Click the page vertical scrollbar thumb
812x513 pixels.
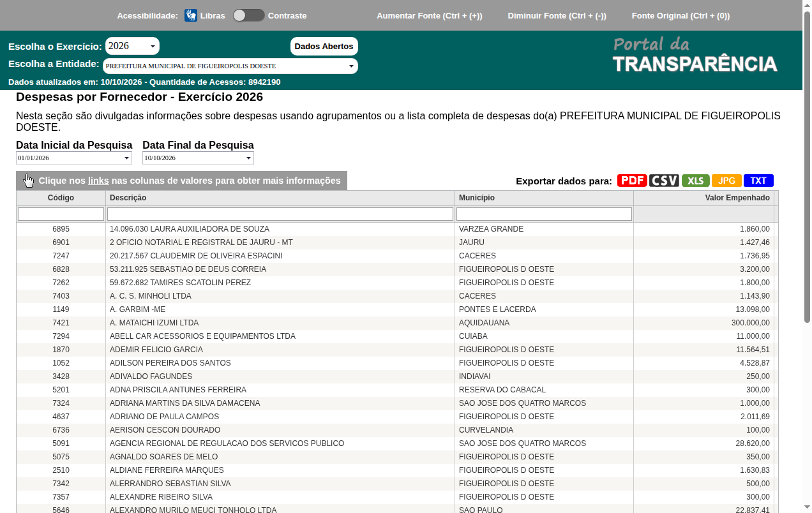tap(807, 166)
